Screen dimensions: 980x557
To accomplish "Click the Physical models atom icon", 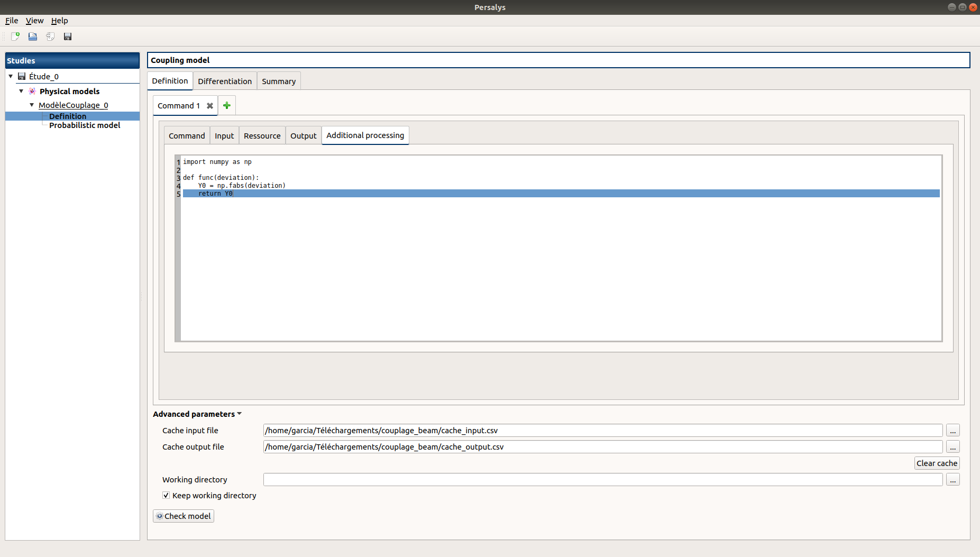I will point(32,91).
